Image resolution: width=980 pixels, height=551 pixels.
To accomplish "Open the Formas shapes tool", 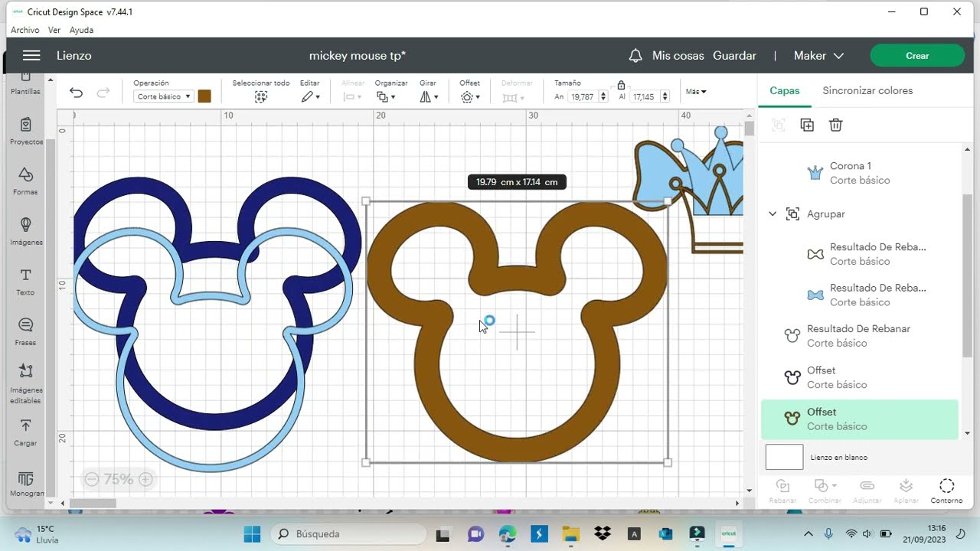I will 25,182.
